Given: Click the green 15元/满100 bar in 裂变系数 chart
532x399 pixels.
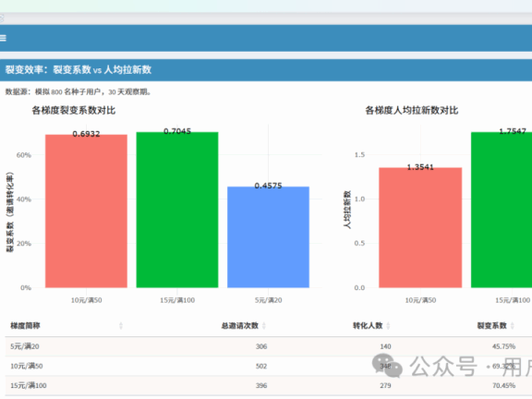Looking at the screenshot, I should (177, 210).
